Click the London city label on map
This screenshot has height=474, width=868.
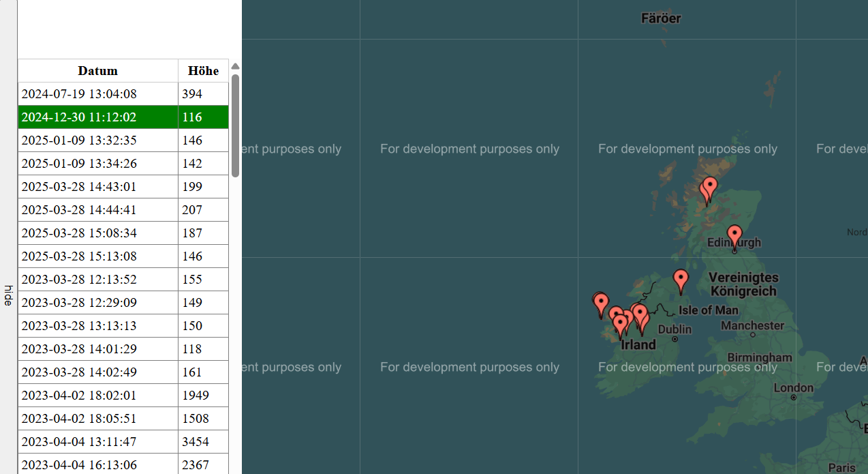point(793,388)
